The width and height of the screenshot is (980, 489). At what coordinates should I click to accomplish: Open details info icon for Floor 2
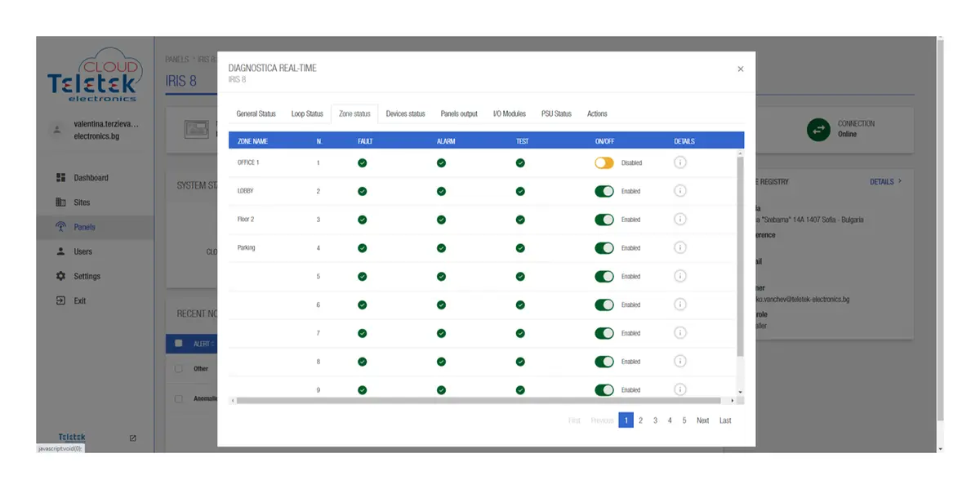679,220
